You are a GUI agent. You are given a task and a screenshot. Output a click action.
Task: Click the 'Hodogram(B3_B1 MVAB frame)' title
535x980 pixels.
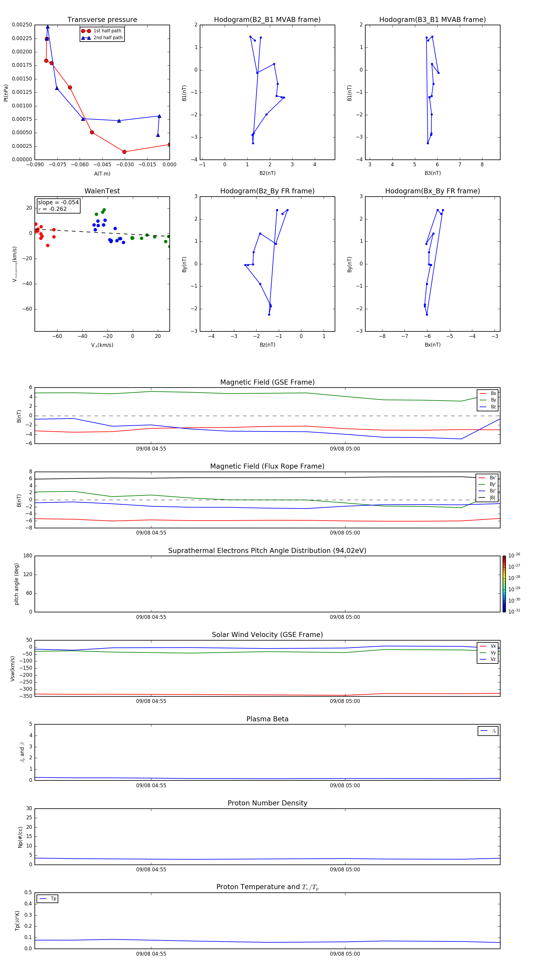point(432,19)
